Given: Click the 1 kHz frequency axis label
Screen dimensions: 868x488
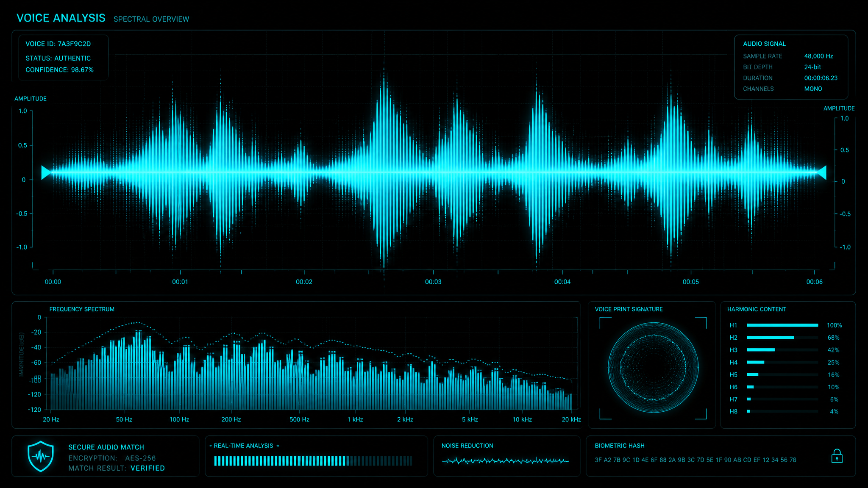Looking at the screenshot, I should click(x=355, y=420).
